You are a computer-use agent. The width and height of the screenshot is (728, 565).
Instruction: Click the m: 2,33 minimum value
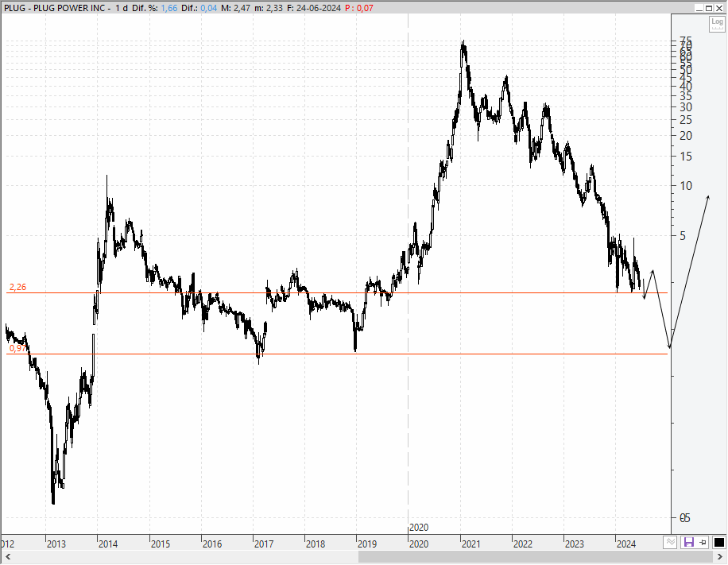point(269,8)
